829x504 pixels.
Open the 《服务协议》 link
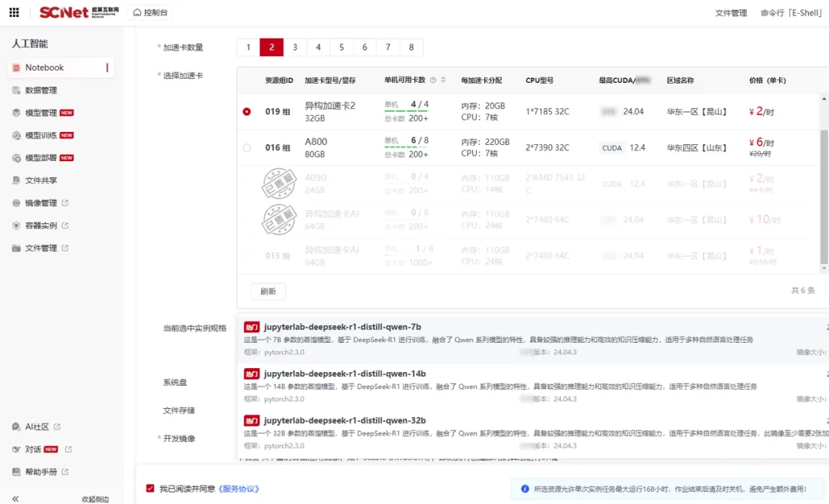(239, 489)
